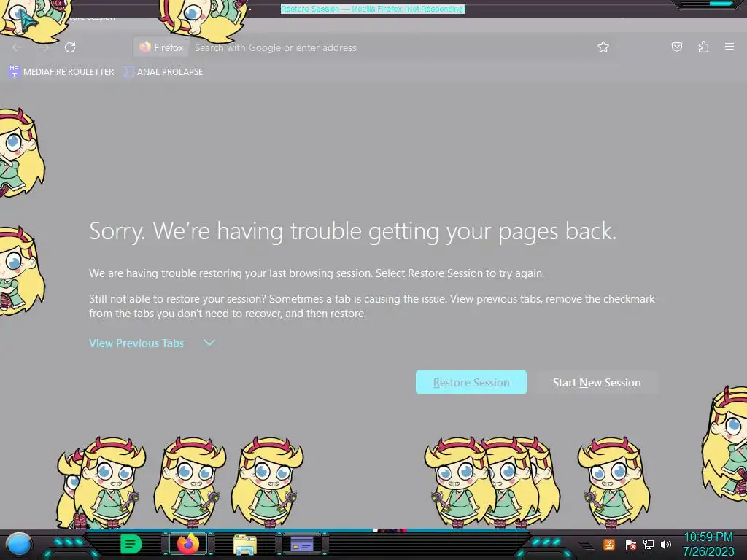Click the orange Java tray icon
The width and height of the screenshot is (747, 560).
tap(609, 544)
